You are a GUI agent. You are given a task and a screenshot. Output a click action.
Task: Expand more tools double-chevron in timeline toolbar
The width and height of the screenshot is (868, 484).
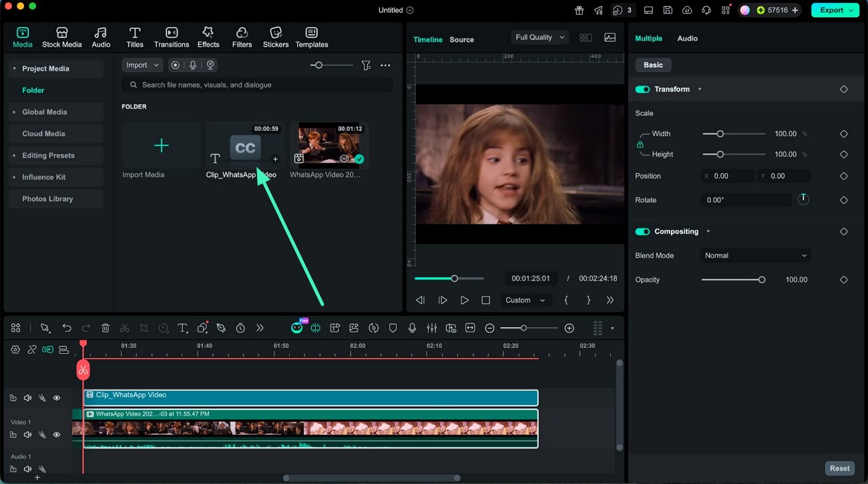[x=260, y=328]
